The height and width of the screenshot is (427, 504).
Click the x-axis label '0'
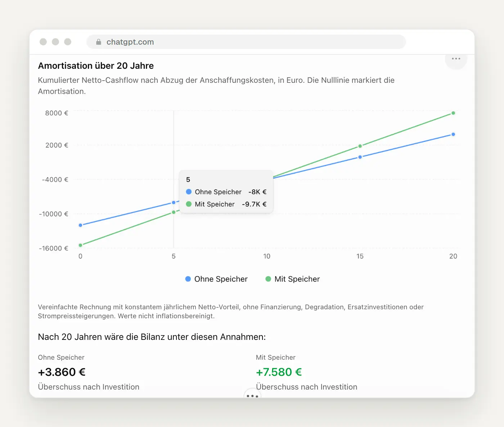point(80,256)
